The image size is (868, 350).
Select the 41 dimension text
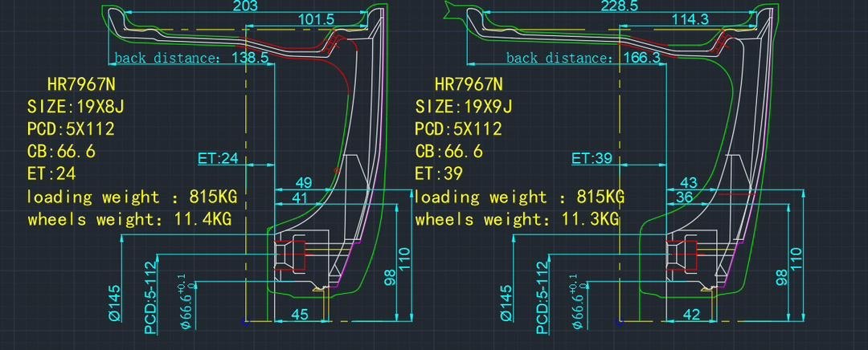coord(300,197)
